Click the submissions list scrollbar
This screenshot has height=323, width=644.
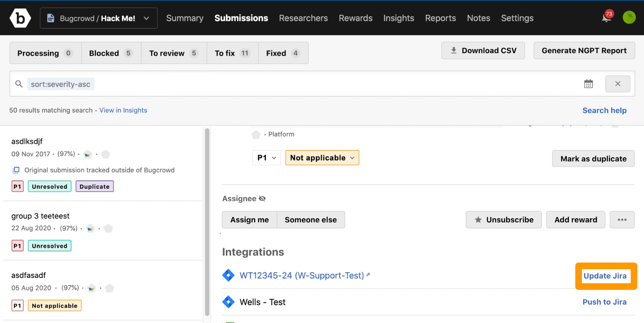[207, 222]
